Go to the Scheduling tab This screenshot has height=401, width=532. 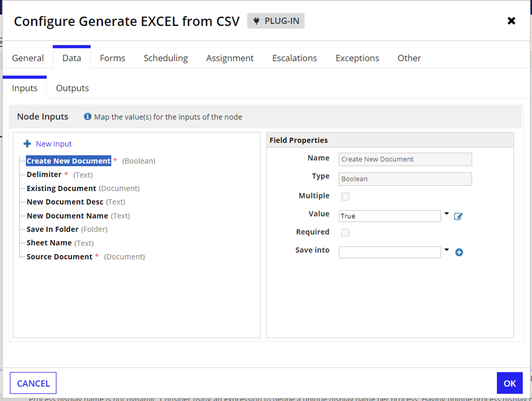click(x=166, y=58)
